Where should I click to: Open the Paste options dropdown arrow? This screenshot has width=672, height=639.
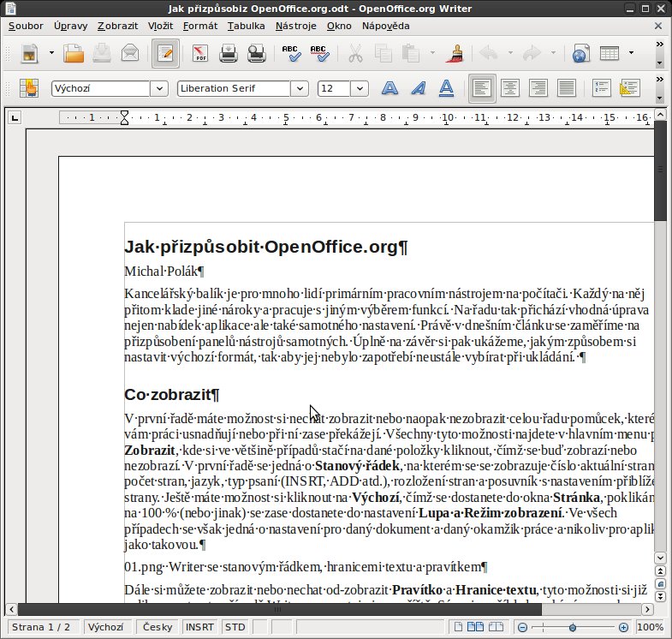432,53
